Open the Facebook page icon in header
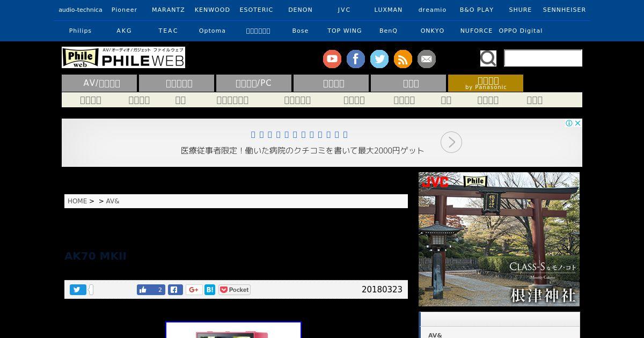The image size is (644, 338). pos(356,59)
